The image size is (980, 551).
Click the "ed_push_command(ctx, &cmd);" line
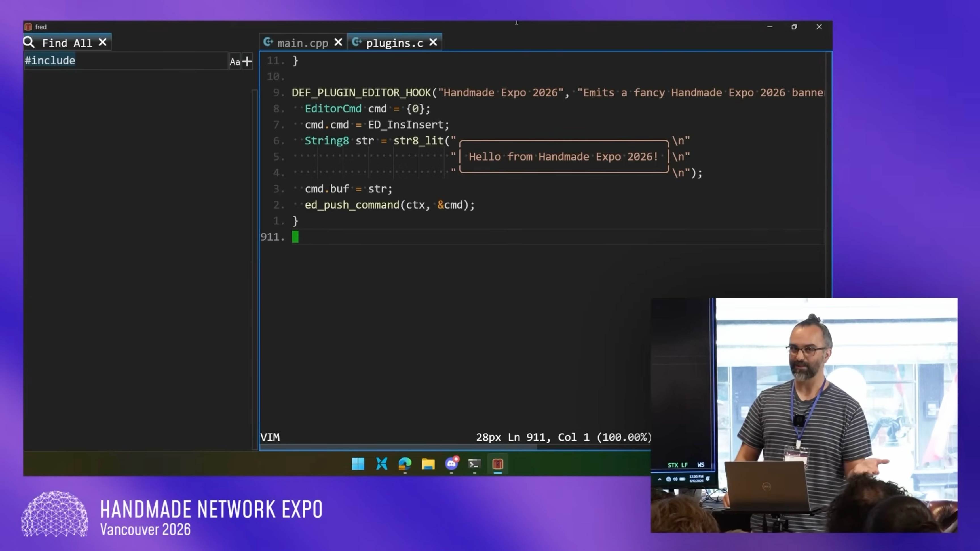click(390, 205)
